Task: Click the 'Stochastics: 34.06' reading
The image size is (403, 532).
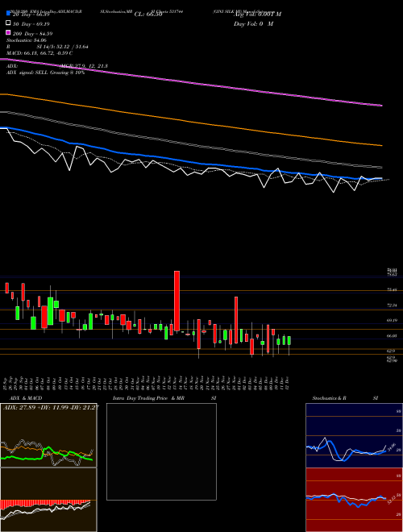Action: tap(27, 40)
